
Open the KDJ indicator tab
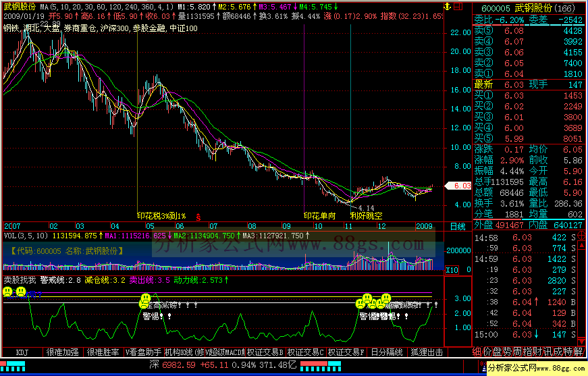click(x=22, y=352)
